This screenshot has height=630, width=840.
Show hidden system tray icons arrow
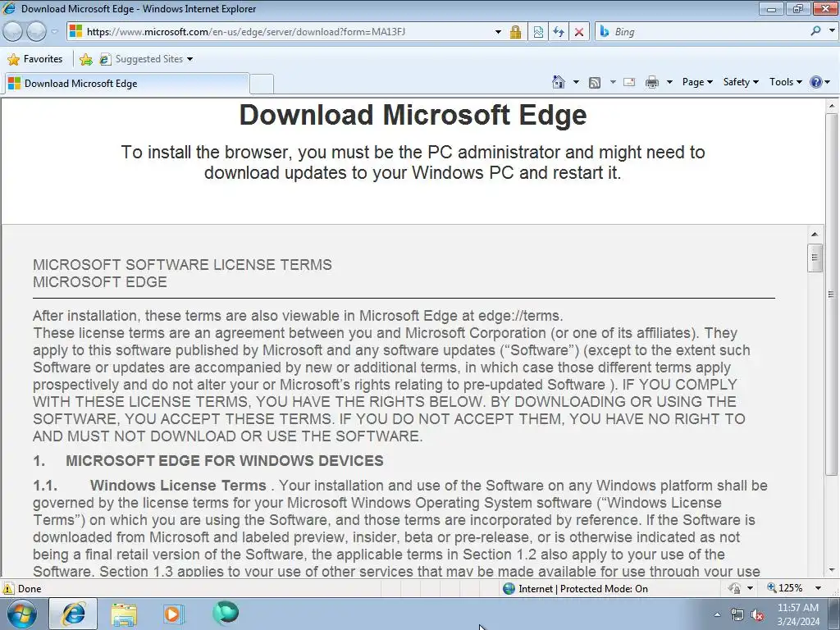point(717,614)
